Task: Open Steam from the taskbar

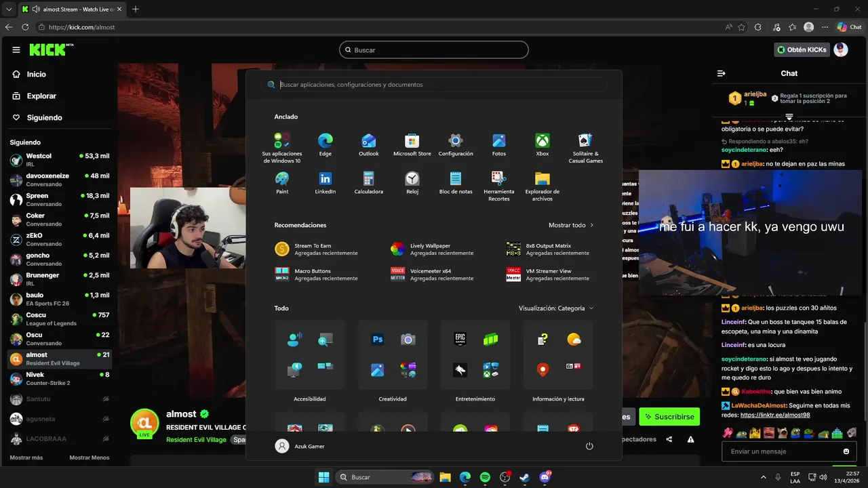Action: (x=525, y=477)
